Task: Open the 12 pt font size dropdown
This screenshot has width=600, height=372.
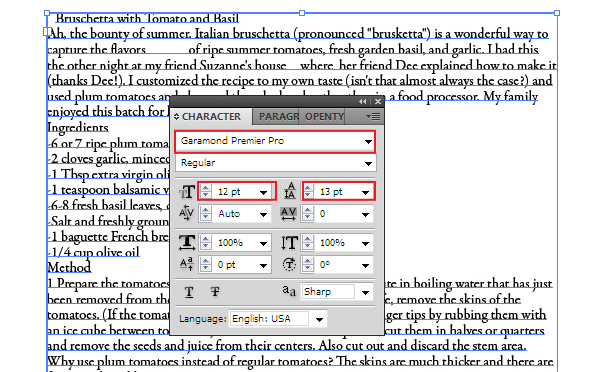Action: 263,192
